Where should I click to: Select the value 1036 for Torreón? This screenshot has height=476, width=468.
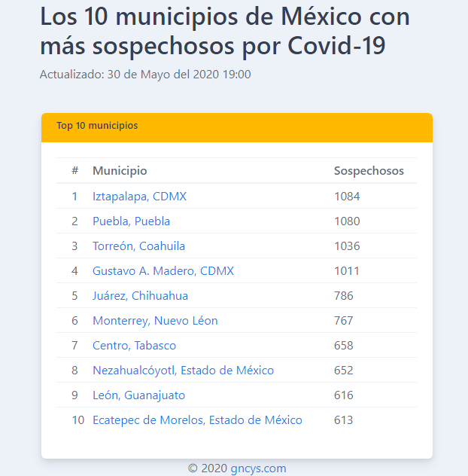point(347,246)
